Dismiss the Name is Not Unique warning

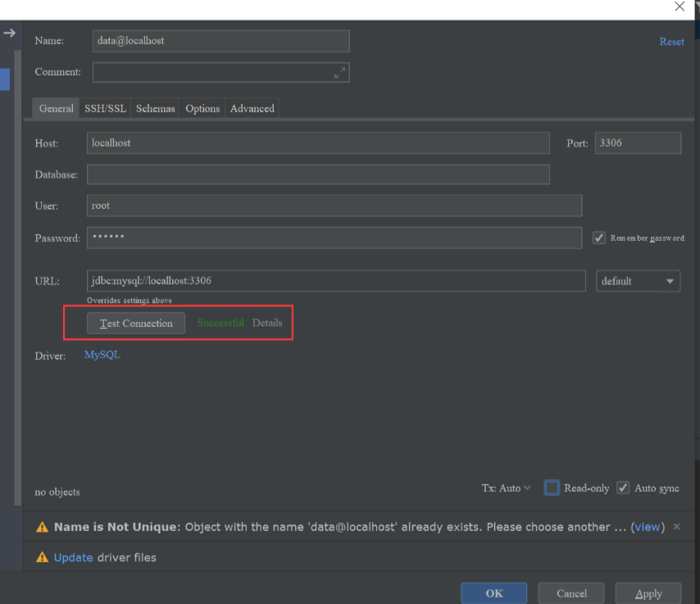coord(677,527)
